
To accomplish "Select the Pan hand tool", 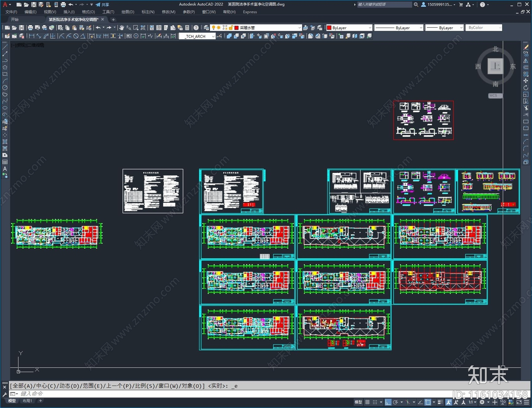I will coord(122,28).
